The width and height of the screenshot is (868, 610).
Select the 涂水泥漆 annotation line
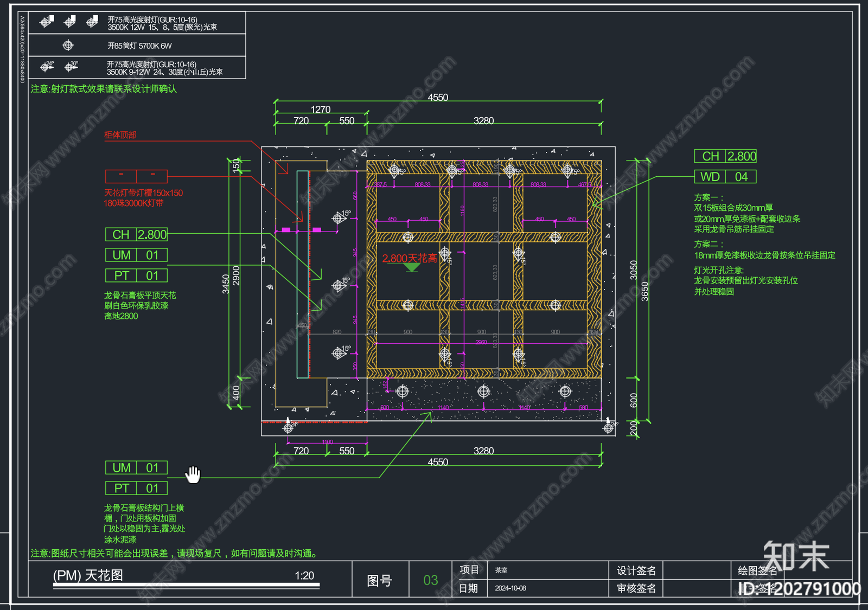click(120, 540)
